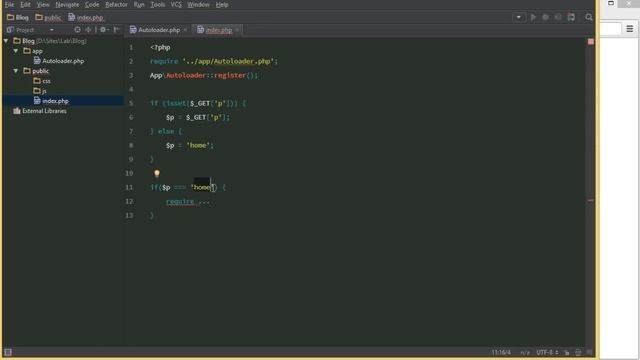Collapse the public folder arrow
This screenshot has width=640, height=360.
16,71
